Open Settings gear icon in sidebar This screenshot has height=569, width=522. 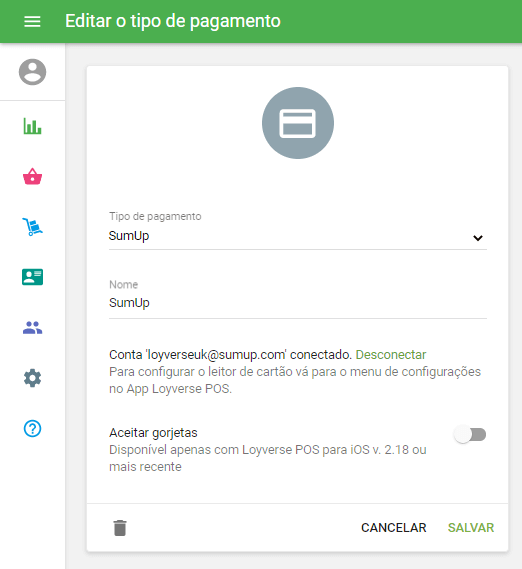(x=32, y=378)
